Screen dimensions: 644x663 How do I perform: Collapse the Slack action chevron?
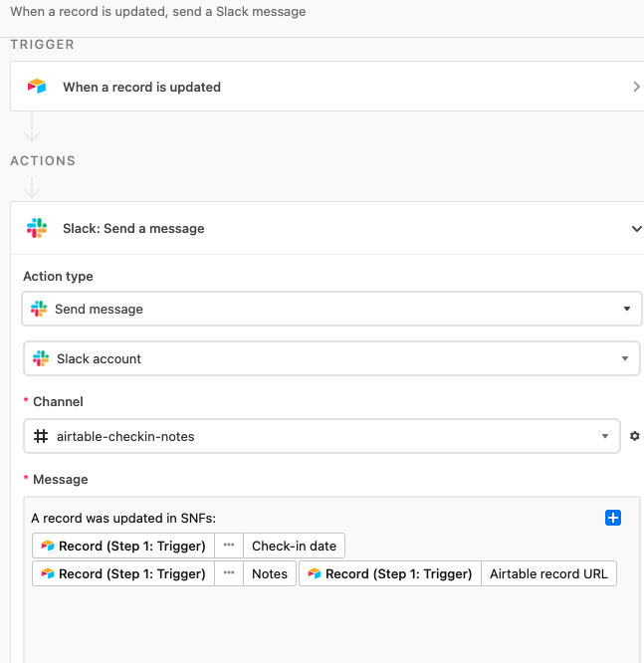[x=637, y=229]
